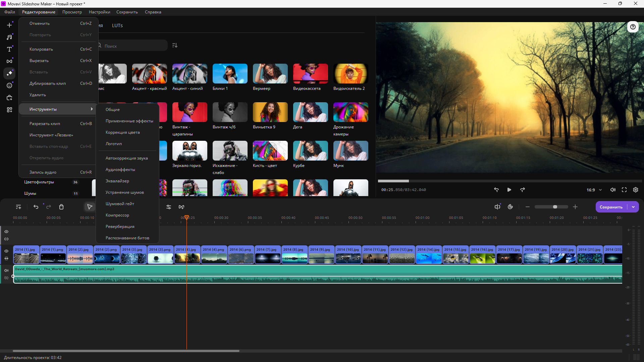Select Коррекция цвета from the submenu
The height and width of the screenshot is (362, 644).
point(122,132)
